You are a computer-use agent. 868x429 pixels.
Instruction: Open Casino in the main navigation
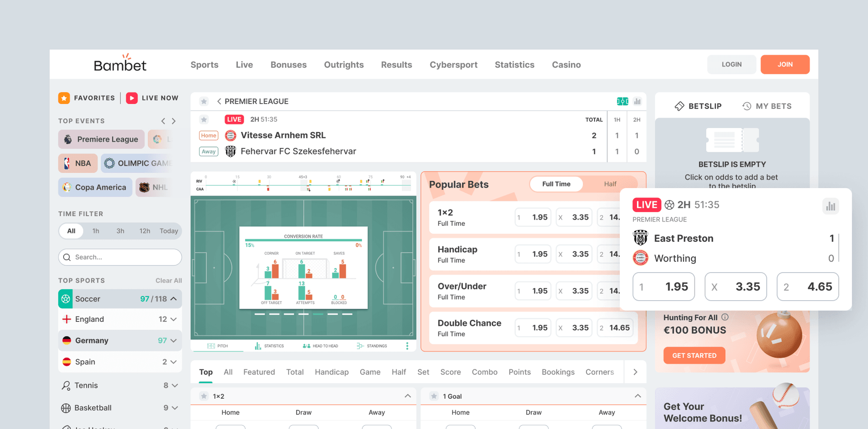point(566,65)
